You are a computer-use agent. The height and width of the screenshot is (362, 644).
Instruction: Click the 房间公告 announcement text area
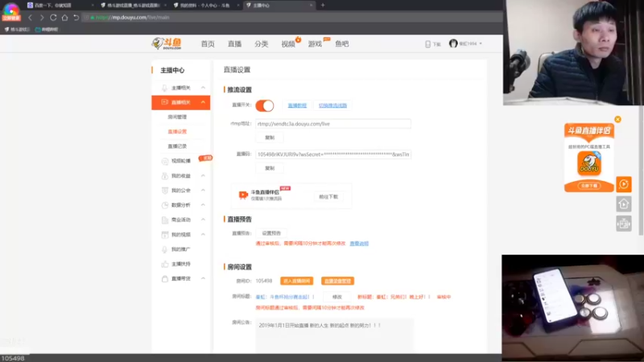[x=334, y=335]
